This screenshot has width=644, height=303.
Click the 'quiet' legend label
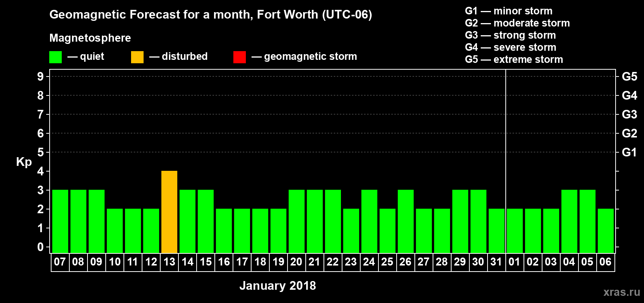pos(92,56)
